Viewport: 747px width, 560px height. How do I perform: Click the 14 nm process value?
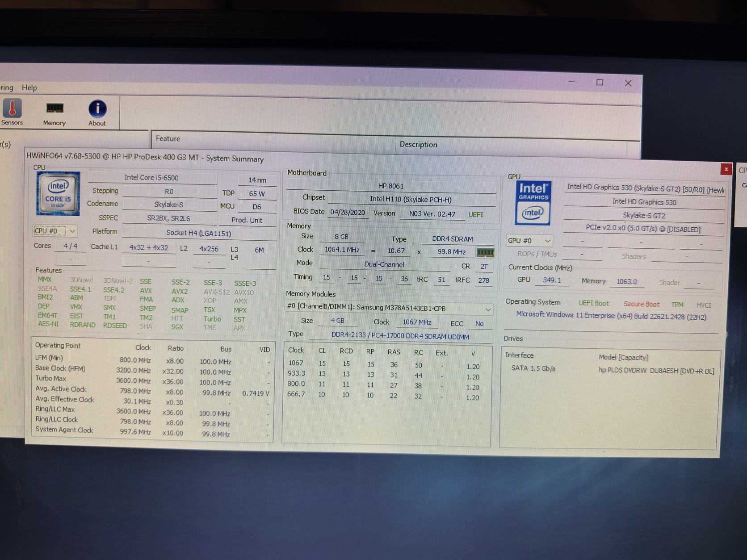(x=257, y=180)
